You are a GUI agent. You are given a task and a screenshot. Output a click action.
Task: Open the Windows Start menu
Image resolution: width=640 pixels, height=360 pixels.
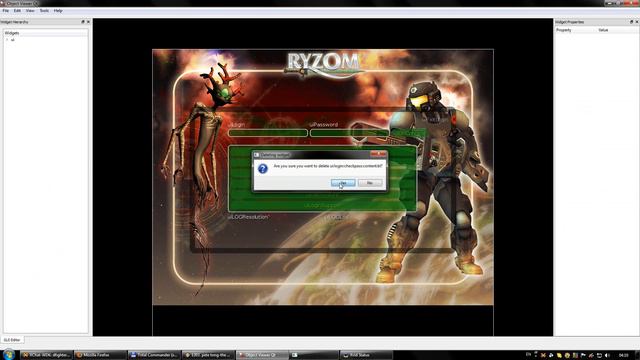coord(8,354)
